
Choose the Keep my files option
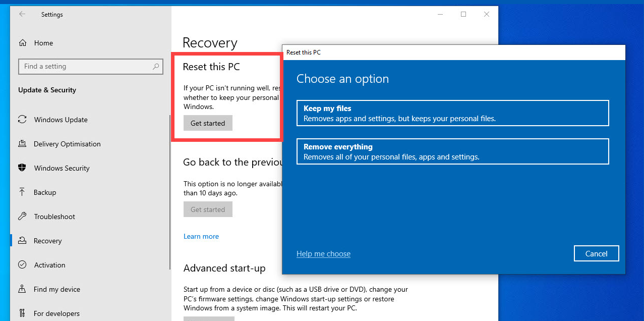click(453, 113)
